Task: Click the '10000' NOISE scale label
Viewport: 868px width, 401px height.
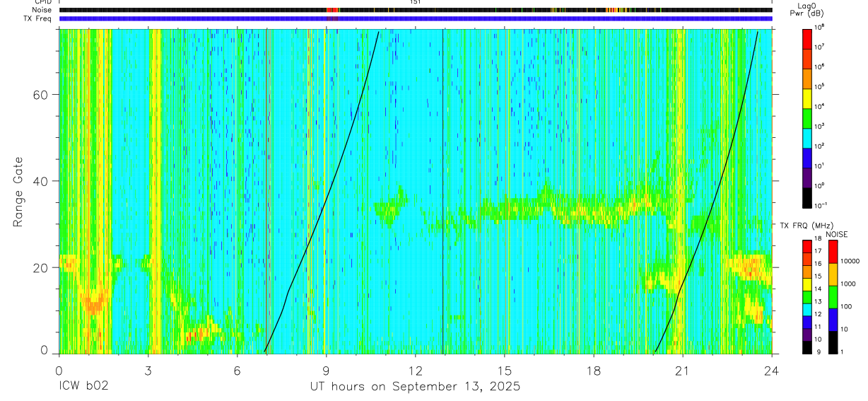Action: 851,261
